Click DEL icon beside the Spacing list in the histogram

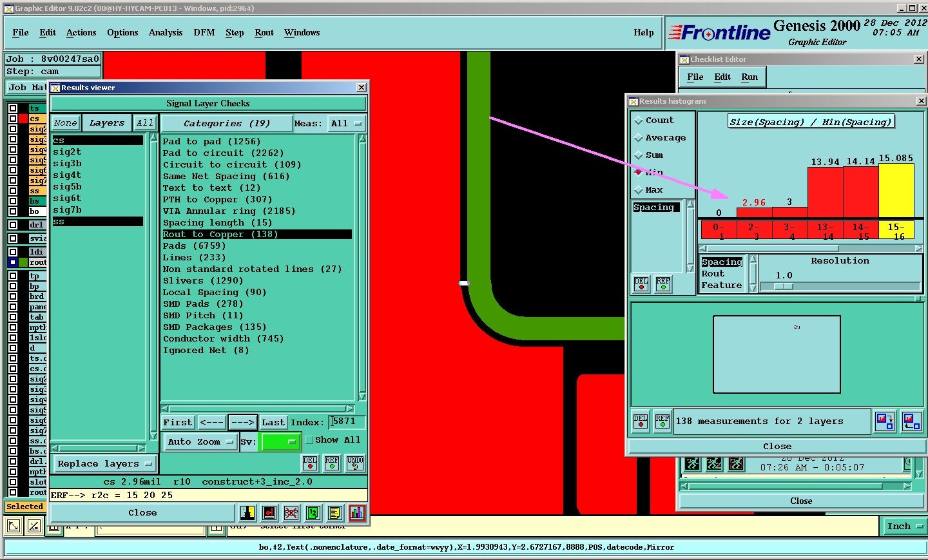(x=641, y=284)
